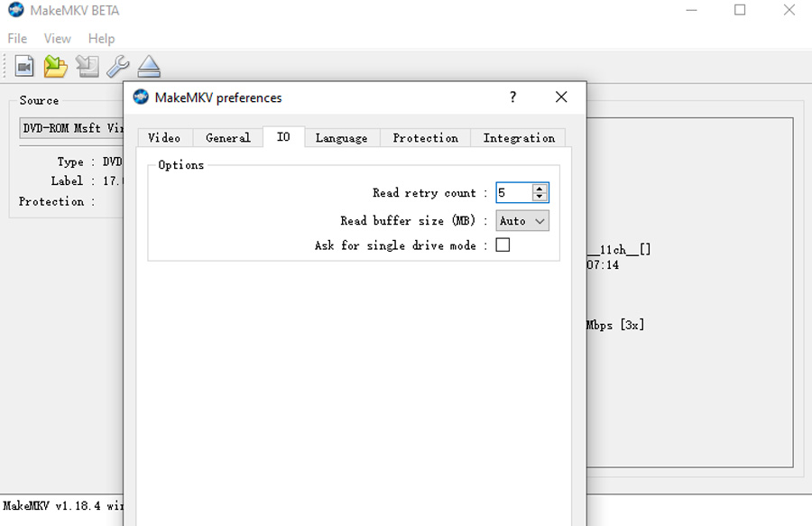The width and height of the screenshot is (812, 526).
Task: Select the IO tab
Action: coord(283,136)
